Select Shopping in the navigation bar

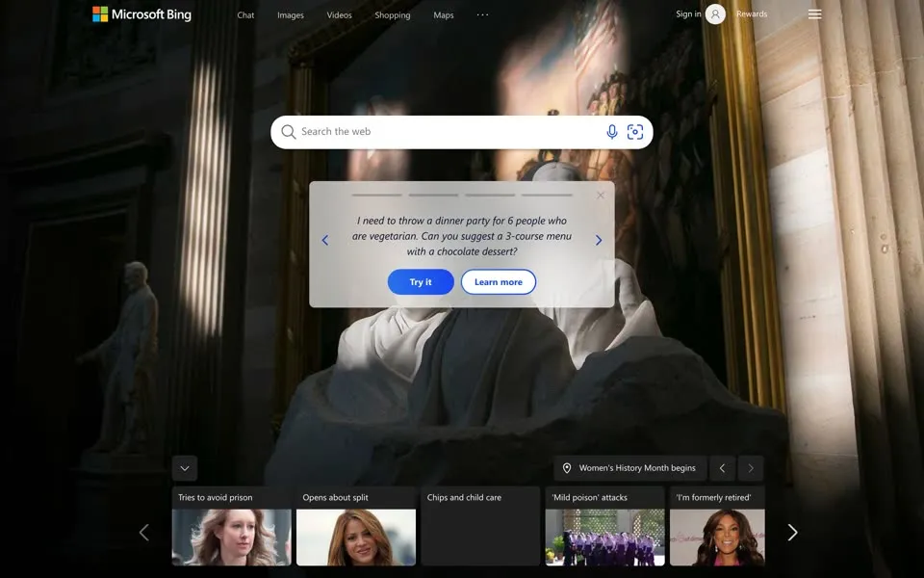pos(393,15)
